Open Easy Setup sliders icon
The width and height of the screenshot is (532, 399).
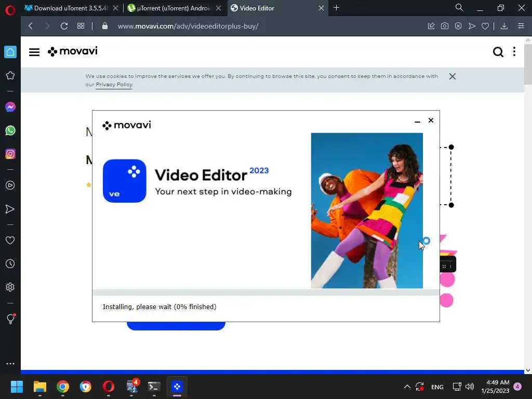(521, 26)
